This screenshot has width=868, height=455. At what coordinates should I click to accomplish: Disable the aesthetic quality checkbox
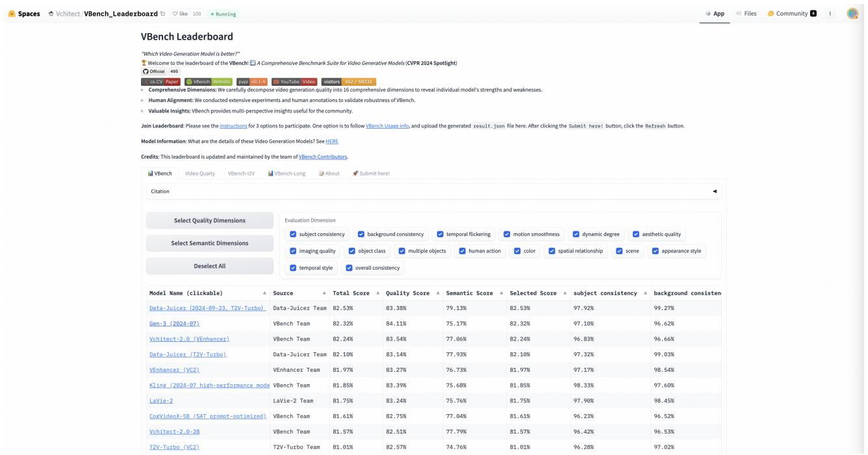[x=637, y=234]
